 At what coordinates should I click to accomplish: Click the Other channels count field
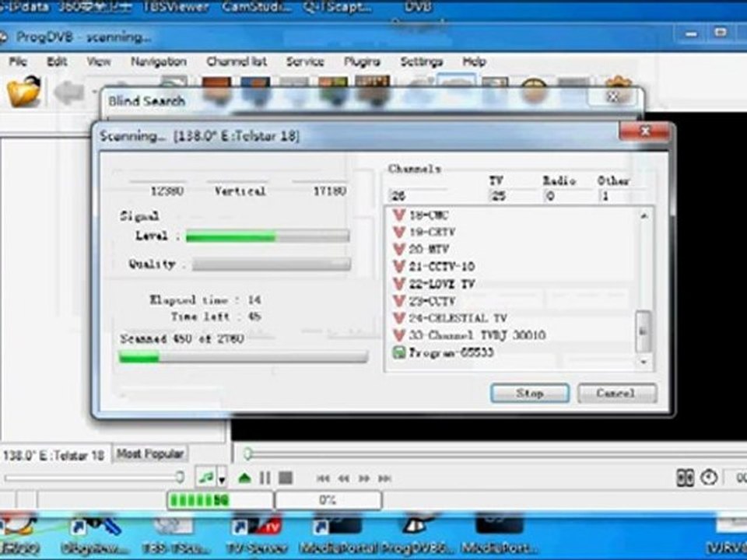click(x=620, y=196)
